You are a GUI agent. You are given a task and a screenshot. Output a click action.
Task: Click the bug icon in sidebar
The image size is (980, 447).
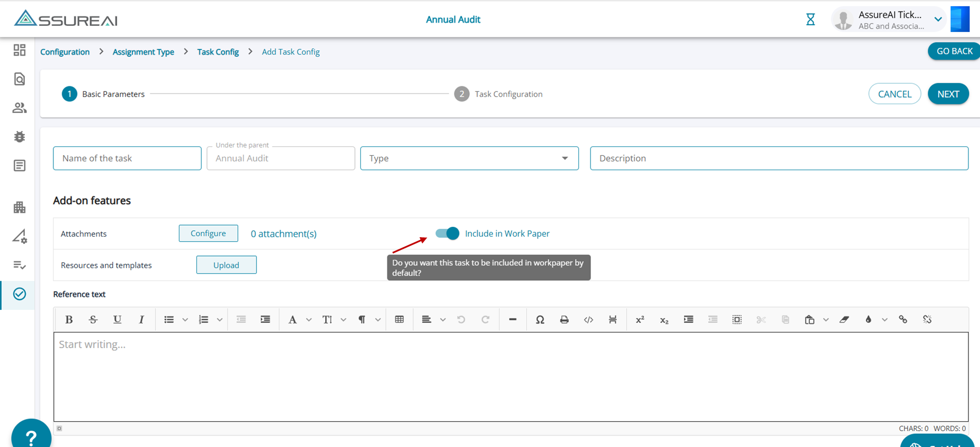(x=20, y=137)
